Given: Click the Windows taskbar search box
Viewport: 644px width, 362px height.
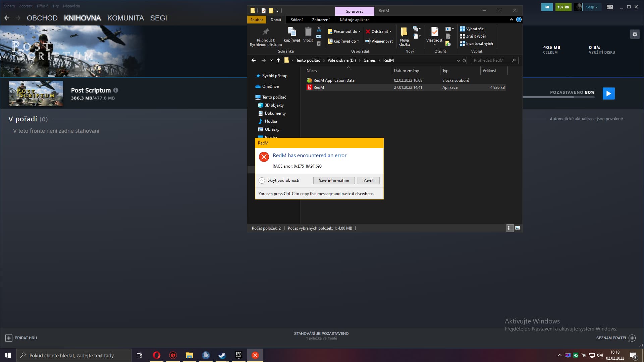Looking at the screenshot, I should [74, 355].
